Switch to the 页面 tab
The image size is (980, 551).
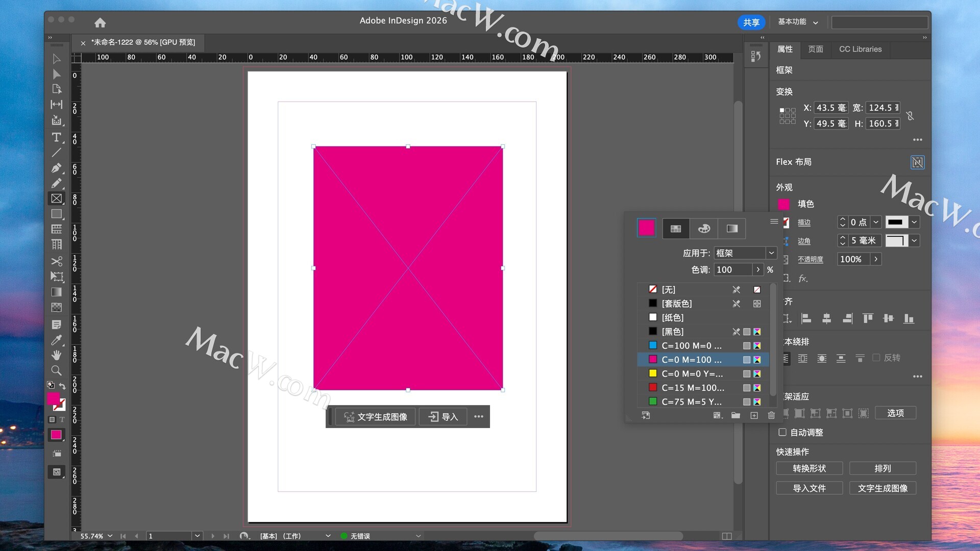coord(815,49)
